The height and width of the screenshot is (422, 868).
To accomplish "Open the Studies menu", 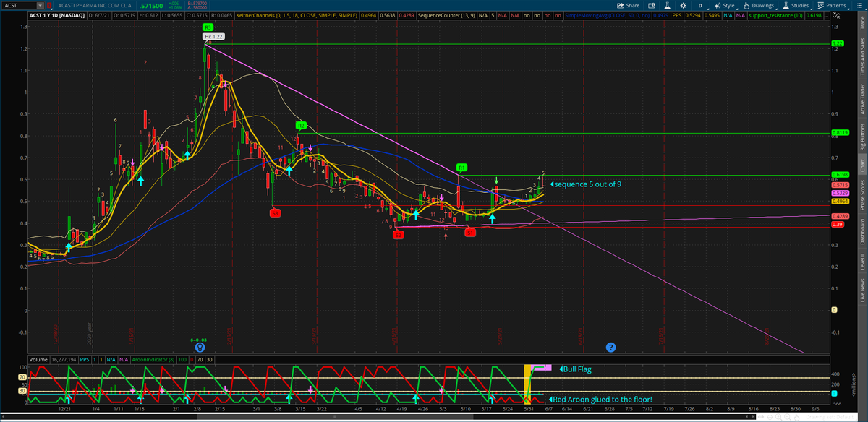I will (798, 5).
